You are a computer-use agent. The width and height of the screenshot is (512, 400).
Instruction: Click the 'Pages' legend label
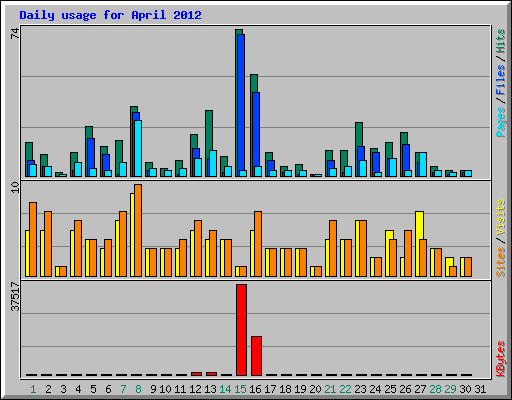[x=500, y=122]
